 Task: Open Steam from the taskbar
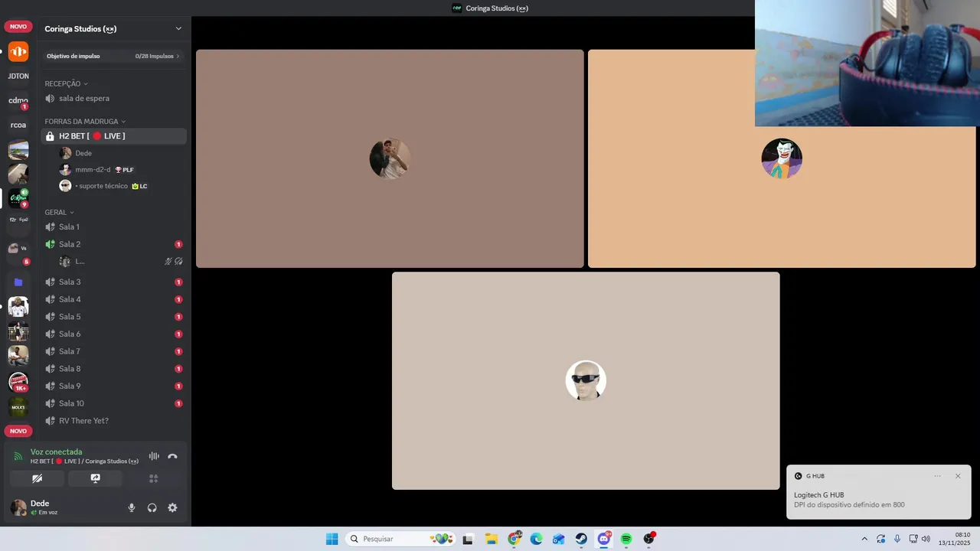[582, 539]
